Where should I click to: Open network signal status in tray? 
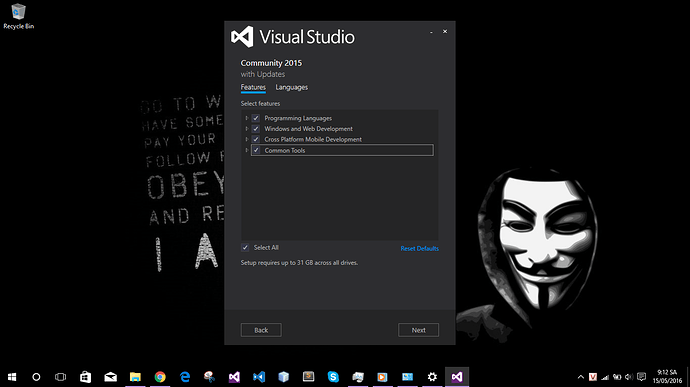[x=605, y=377]
